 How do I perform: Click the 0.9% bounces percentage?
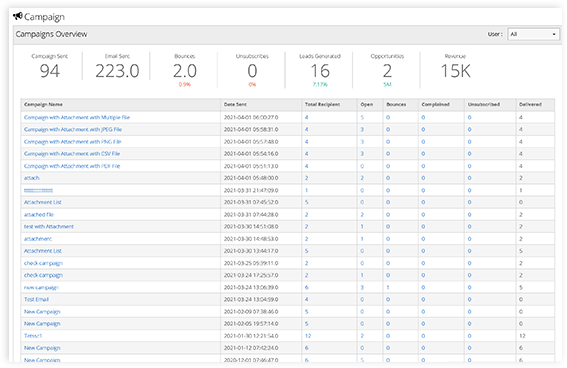[x=184, y=85]
